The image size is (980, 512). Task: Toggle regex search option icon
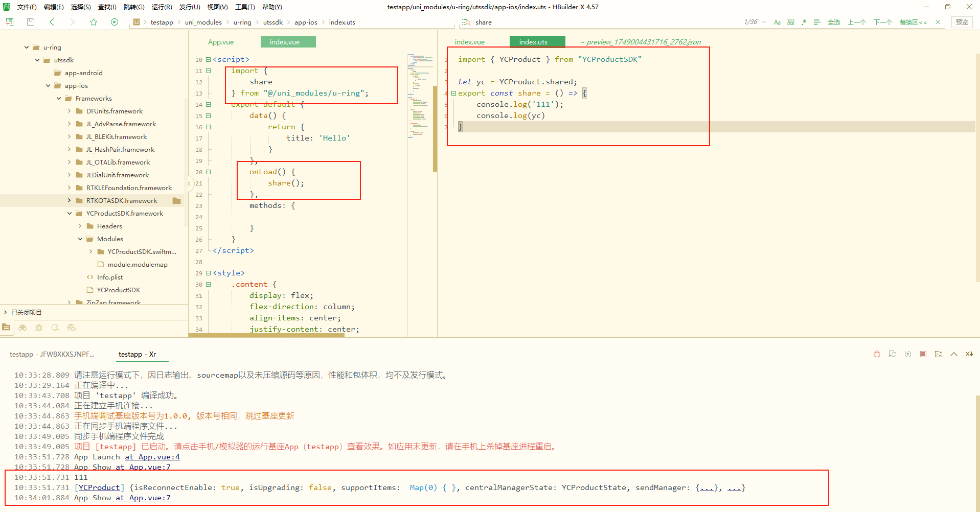point(804,22)
